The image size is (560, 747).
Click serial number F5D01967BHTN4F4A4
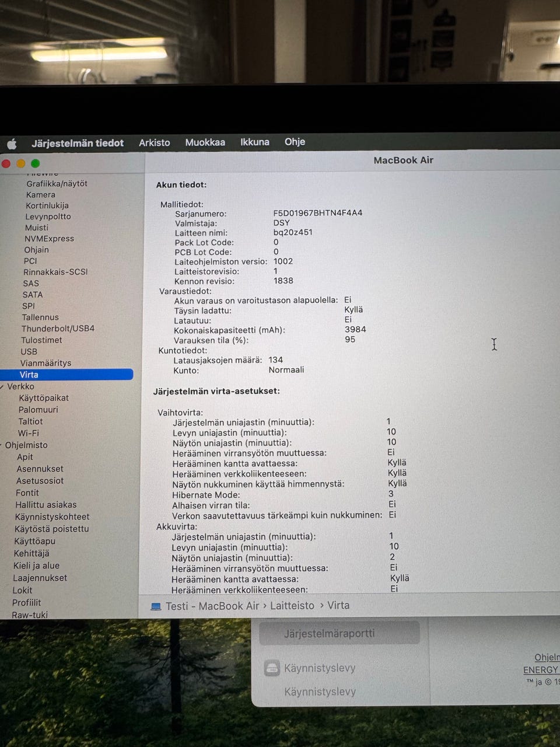(x=318, y=212)
